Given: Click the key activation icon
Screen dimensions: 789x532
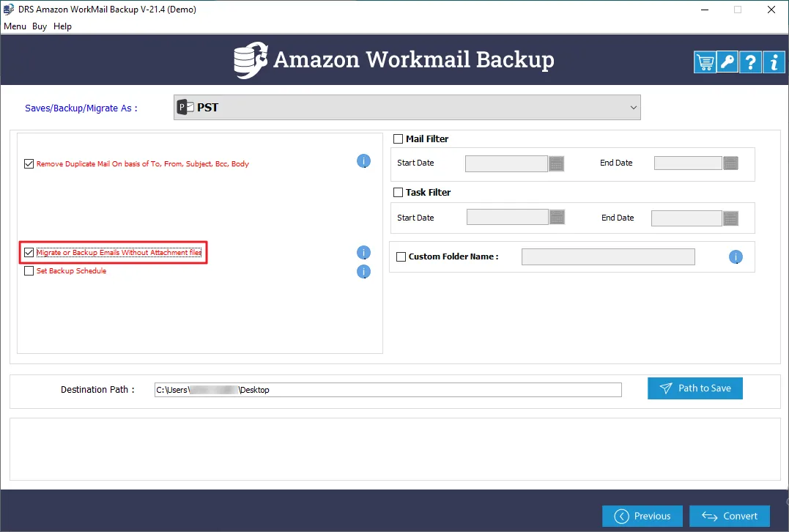Looking at the screenshot, I should [x=727, y=62].
